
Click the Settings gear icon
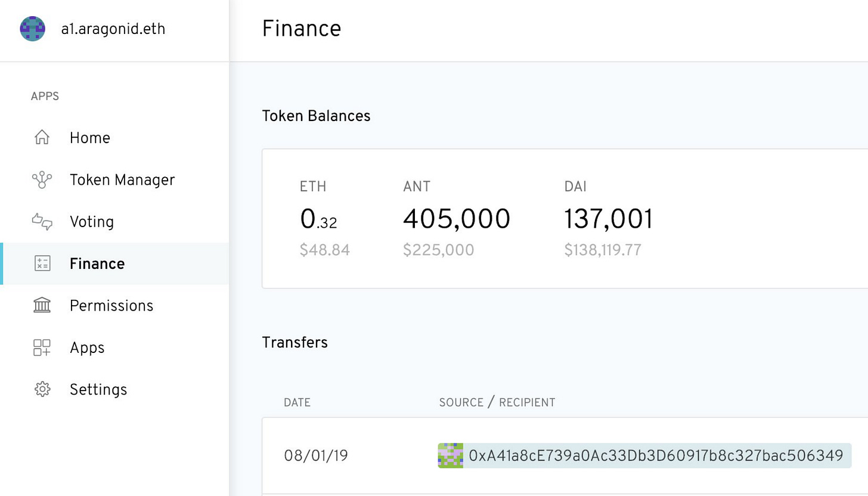pos(42,389)
